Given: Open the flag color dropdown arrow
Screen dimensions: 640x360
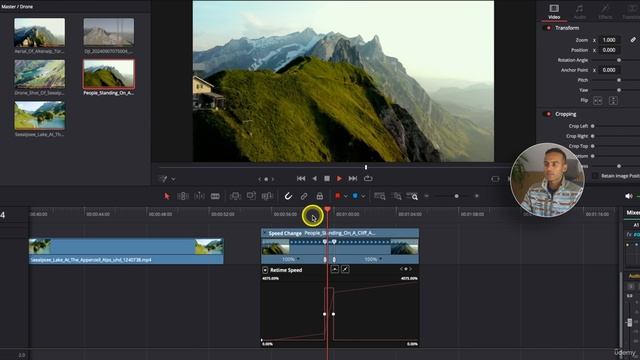Looking at the screenshot, I should pyautogui.click(x=346, y=197).
